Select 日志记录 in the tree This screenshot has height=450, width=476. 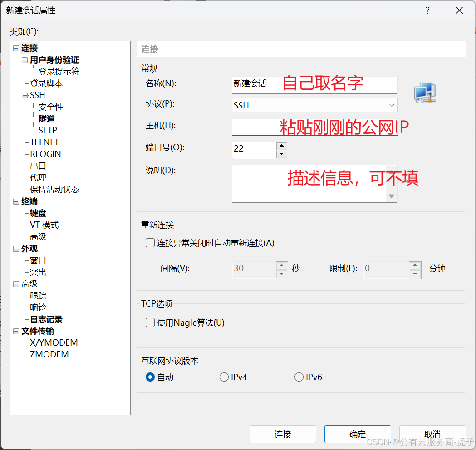(x=46, y=319)
